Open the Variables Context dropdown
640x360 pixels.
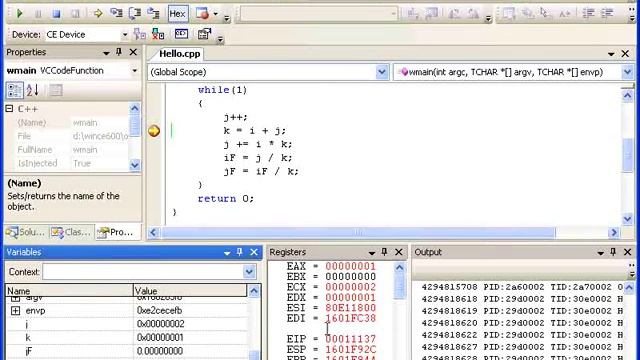[x=249, y=272]
